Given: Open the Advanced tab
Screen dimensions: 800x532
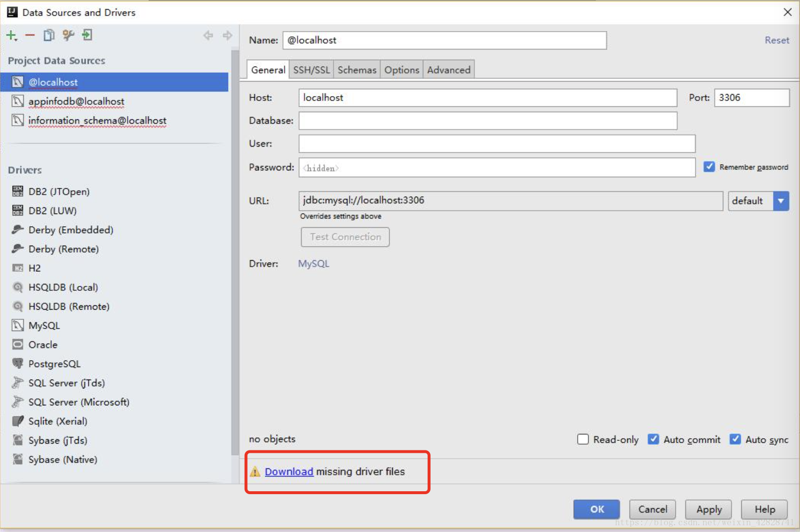Looking at the screenshot, I should pos(449,70).
